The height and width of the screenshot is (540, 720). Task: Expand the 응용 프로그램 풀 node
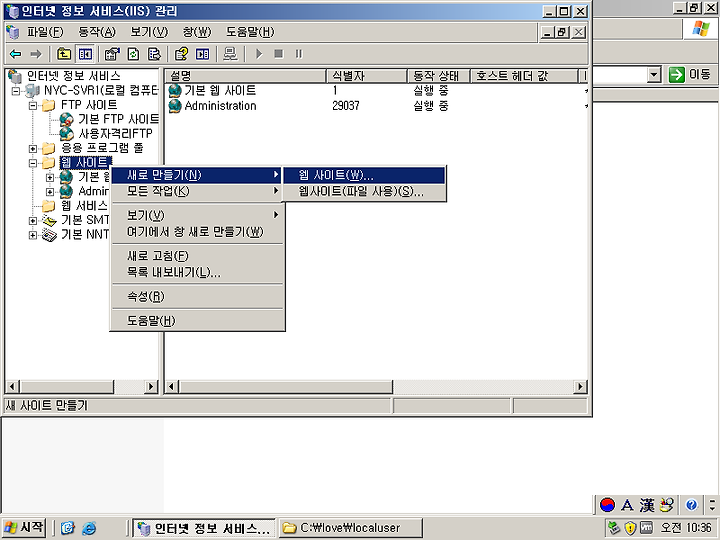pyautogui.click(x=33, y=149)
